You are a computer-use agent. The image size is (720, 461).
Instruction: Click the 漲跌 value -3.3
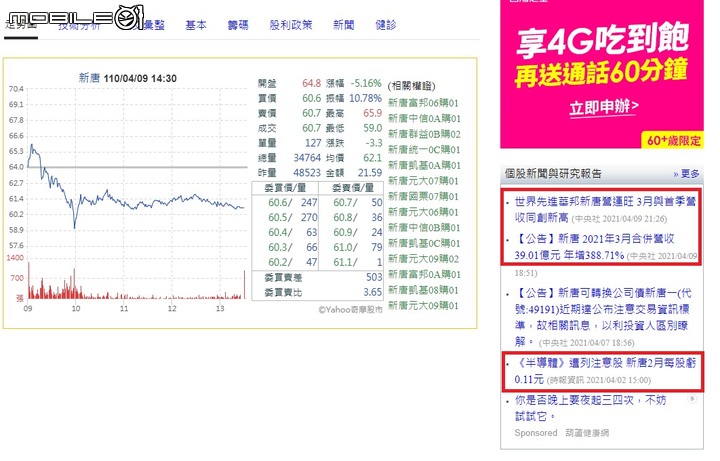(x=374, y=143)
